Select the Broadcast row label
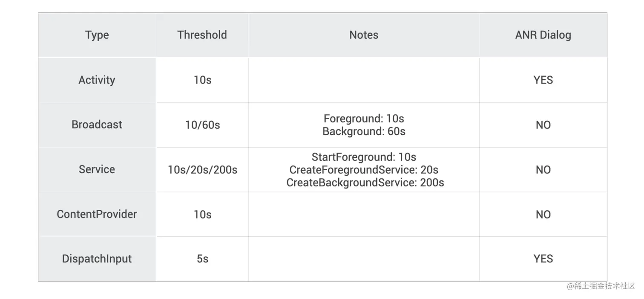Screen dimensions: 644x299 coord(97,125)
